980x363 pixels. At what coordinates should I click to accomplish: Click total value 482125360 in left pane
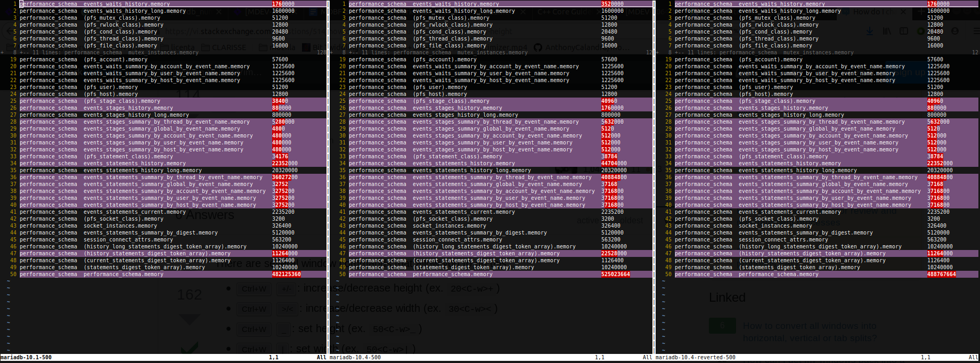[x=287, y=275]
